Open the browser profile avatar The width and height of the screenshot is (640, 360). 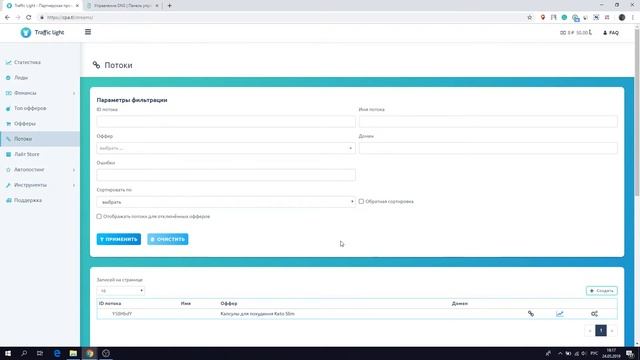pos(622,18)
